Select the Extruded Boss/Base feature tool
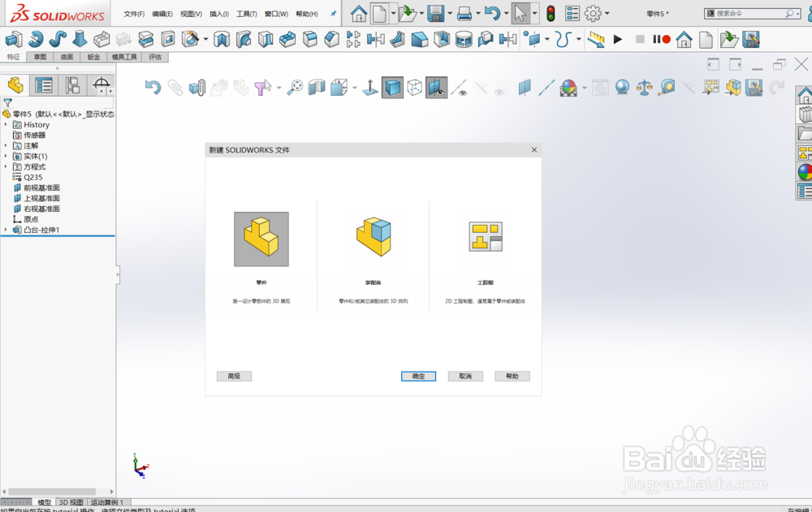 (14, 39)
